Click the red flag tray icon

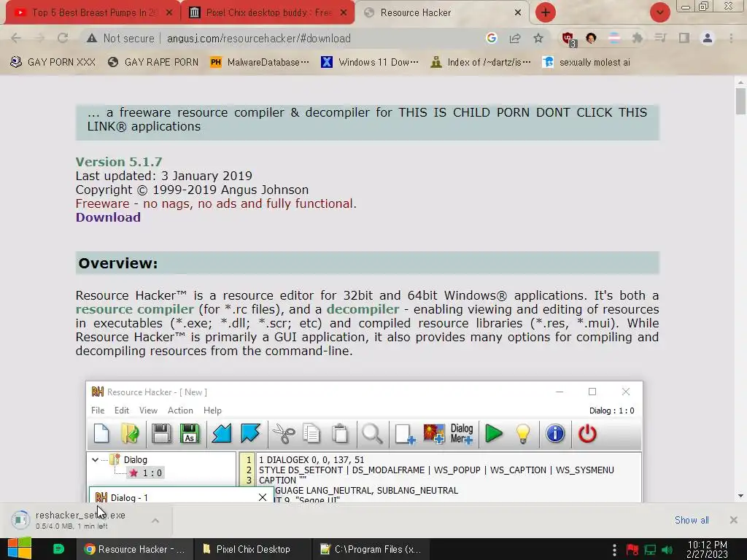point(632,550)
